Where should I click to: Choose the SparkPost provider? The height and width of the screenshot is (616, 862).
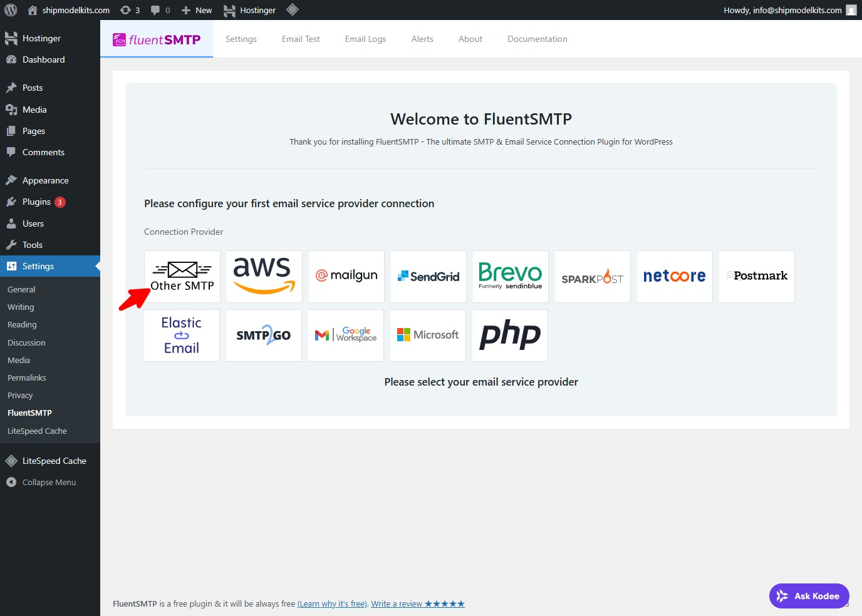pos(592,276)
